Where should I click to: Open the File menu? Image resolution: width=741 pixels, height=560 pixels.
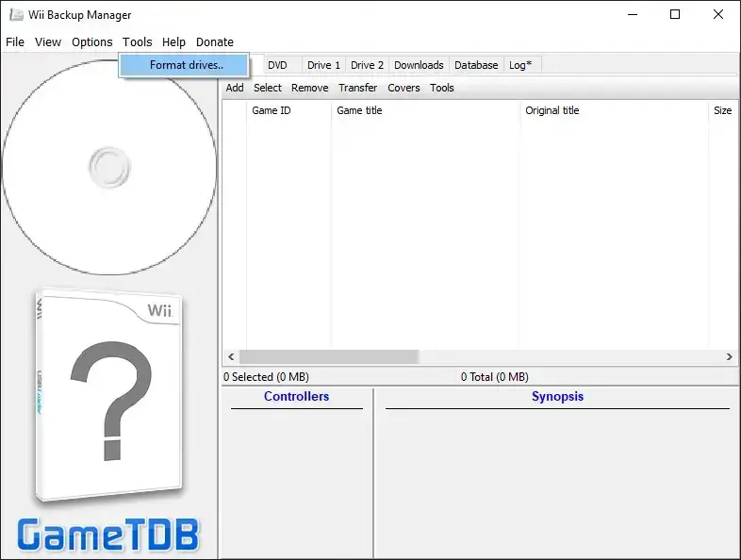click(x=15, y=42)
